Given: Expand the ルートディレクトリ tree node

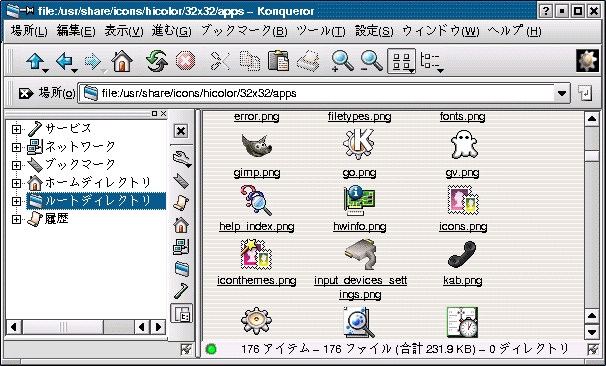Looking at the screenshot, I should click(16, 201).
